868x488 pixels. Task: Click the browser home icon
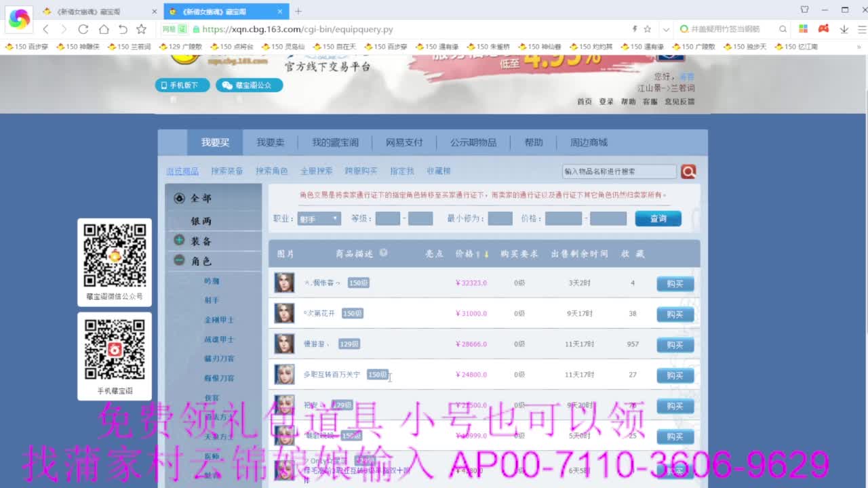[x=102, y=29]
